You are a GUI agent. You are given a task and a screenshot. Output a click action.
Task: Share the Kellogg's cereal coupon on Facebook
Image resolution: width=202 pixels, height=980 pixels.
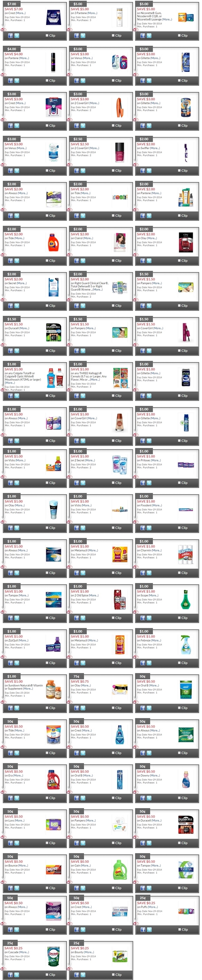77,396
